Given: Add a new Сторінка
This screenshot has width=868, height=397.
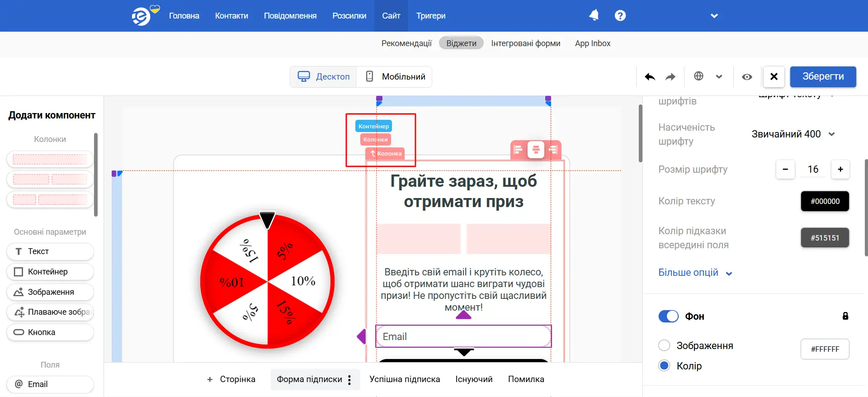Looking at the screenshot, I should tap(231, 379).
